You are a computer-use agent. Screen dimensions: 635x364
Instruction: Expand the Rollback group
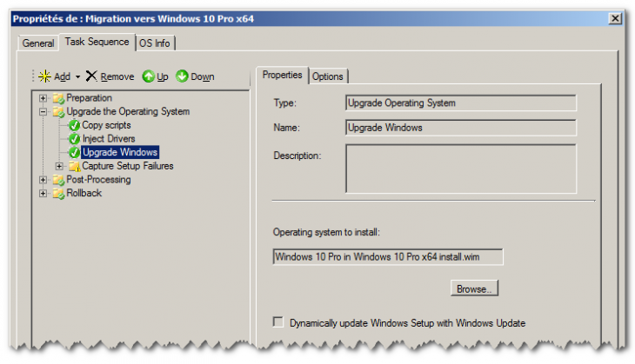click(x=43, y=194)
